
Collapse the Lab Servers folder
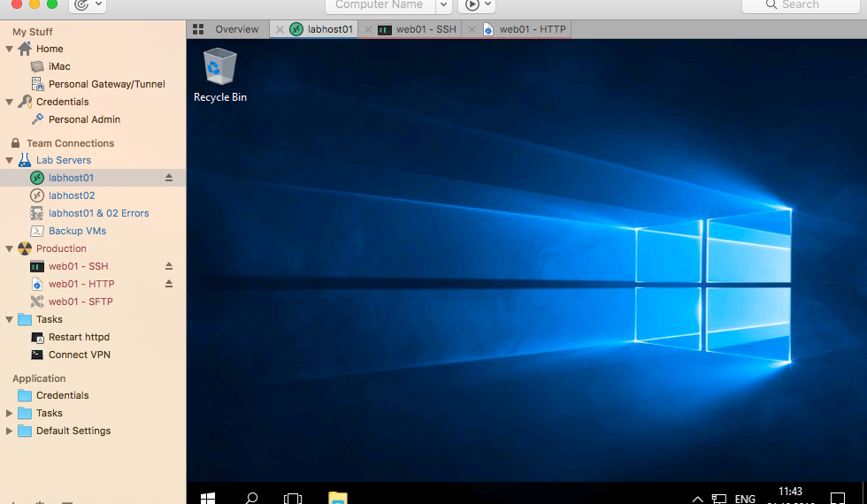click(10, 160)
